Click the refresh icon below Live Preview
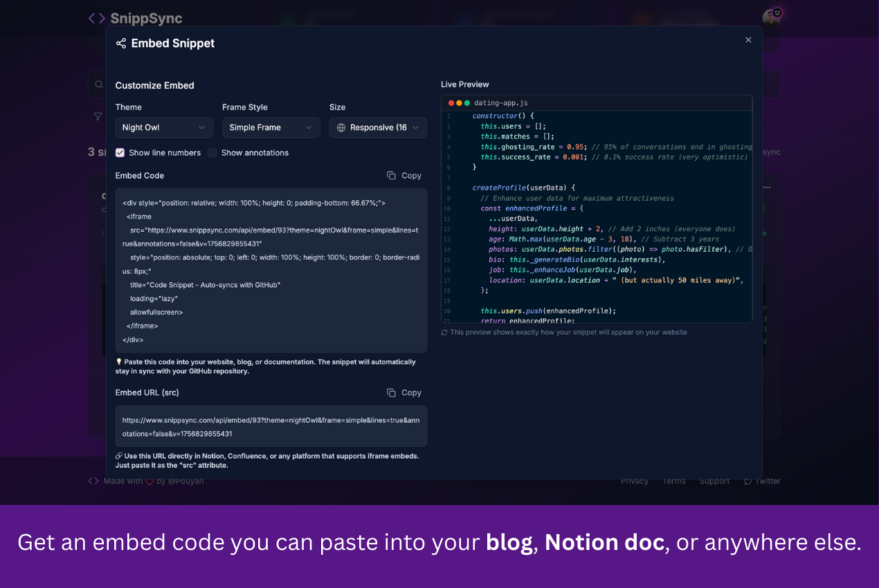 coord(444,333)
